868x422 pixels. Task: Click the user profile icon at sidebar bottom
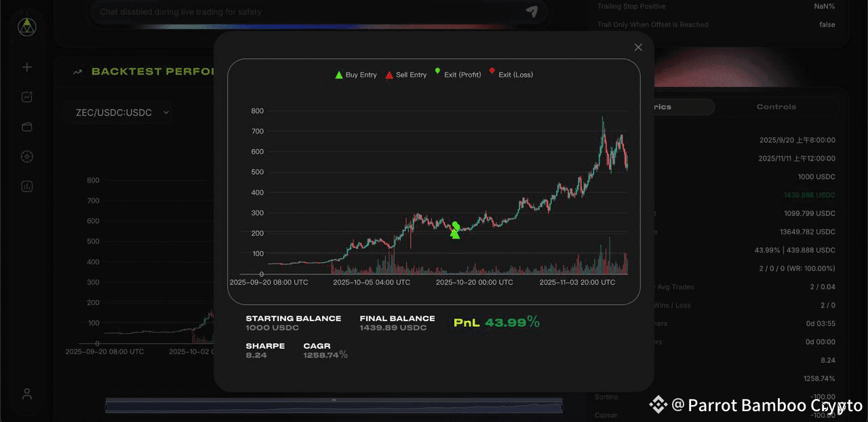point(26,394)
